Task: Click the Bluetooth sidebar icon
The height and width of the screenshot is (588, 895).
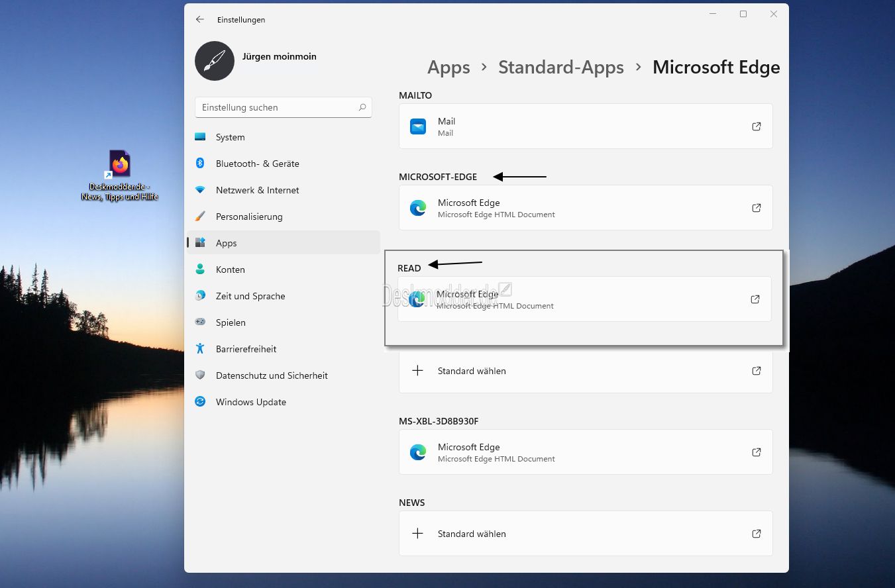Action: click(200, 164)
